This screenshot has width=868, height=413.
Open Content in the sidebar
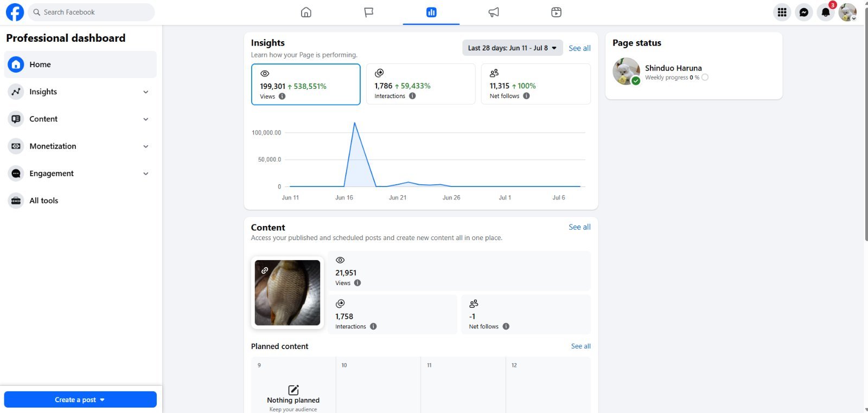(x=80, y=119)
